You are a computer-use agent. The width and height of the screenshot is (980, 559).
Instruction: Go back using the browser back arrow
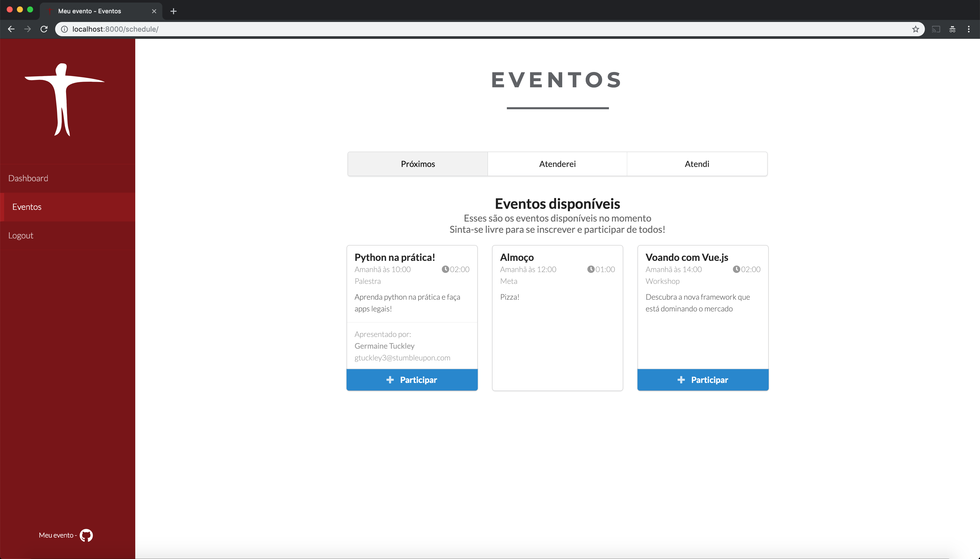pyautogui.click(x=11, y=29)
